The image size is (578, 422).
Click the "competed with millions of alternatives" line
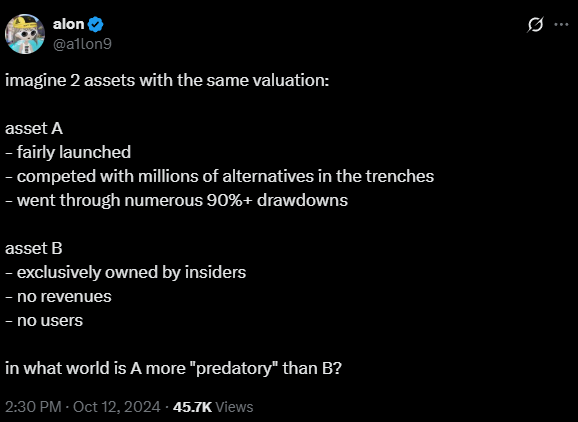pos(220,176)
